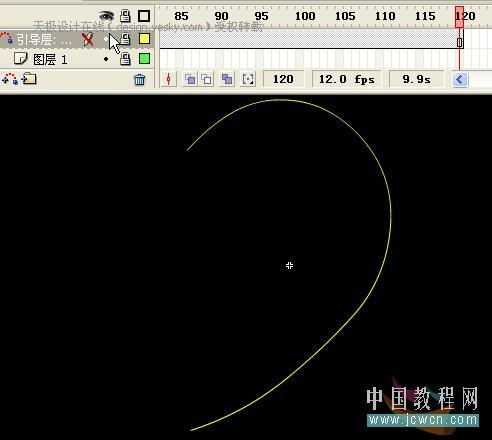Click frame 110 on the timeline ruler
Viewport: 492px width, 440px height.
coord(385,16)
